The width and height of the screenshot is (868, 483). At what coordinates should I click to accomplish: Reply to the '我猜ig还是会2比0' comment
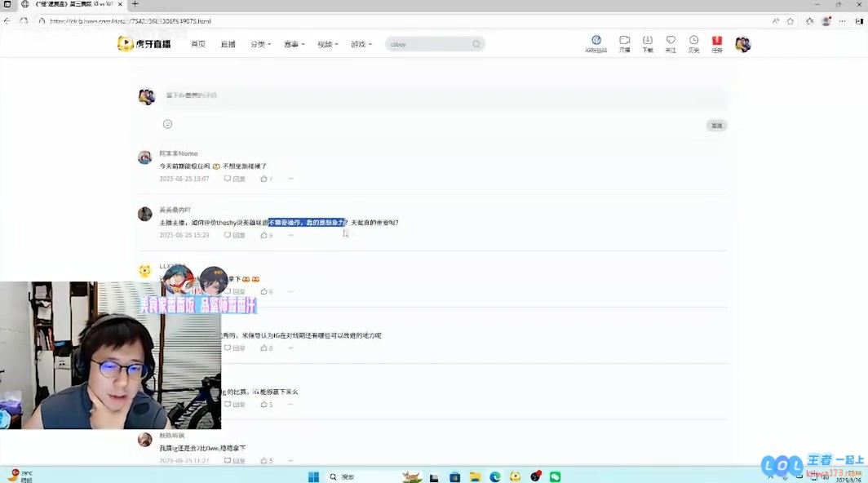click(235, 461)
